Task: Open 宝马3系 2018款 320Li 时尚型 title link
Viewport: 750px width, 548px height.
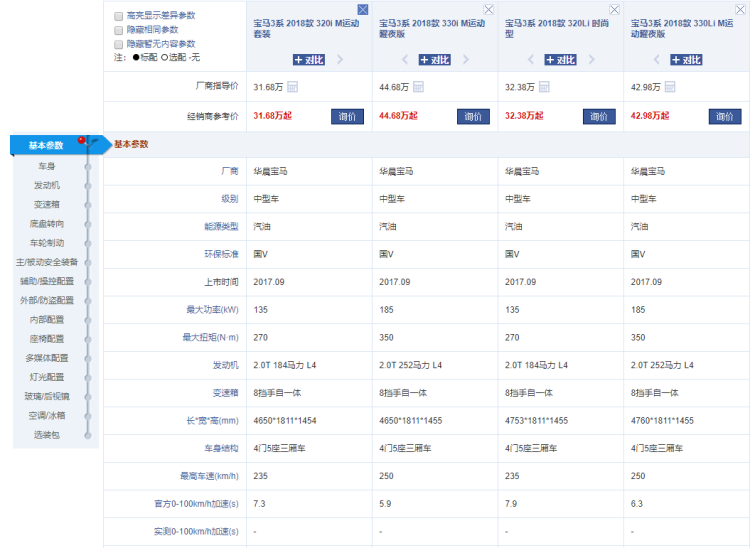Action: (x=557, y=28)
